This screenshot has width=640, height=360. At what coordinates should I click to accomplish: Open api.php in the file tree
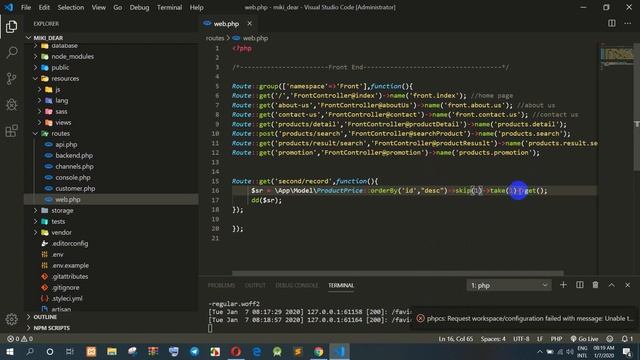point(66,144)
